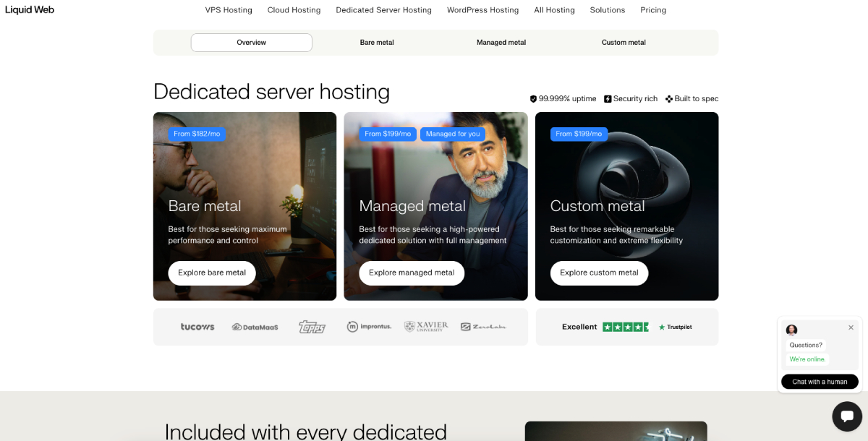Select the Topps logo
The height and width of the screenshot is (441, 868).
click(x=311, y=326)
